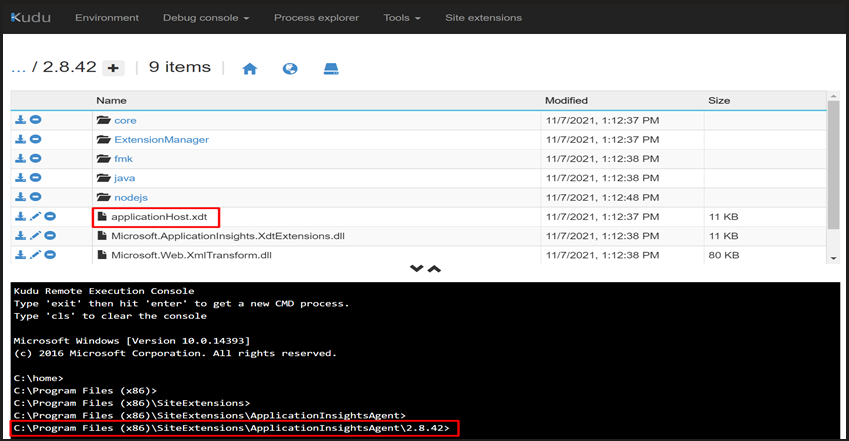Screen dimensions: 849x441
Task: Click the console prompt ending in 2.8.42>
Action: pyautogui.click(x=231, y=428)
